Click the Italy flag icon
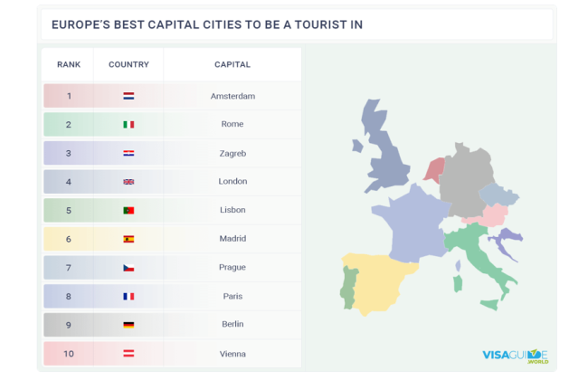The height and width of the screenshot is (380, 588). pos(128,125)
